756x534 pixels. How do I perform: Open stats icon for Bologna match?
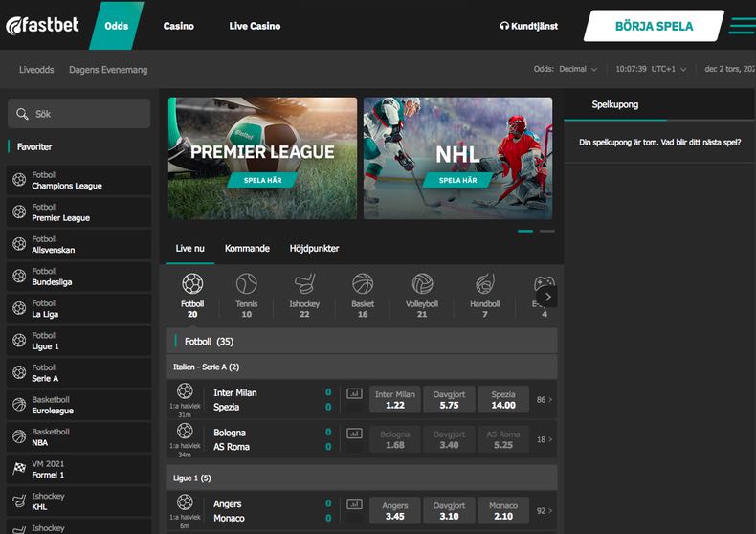coord(354,434)
